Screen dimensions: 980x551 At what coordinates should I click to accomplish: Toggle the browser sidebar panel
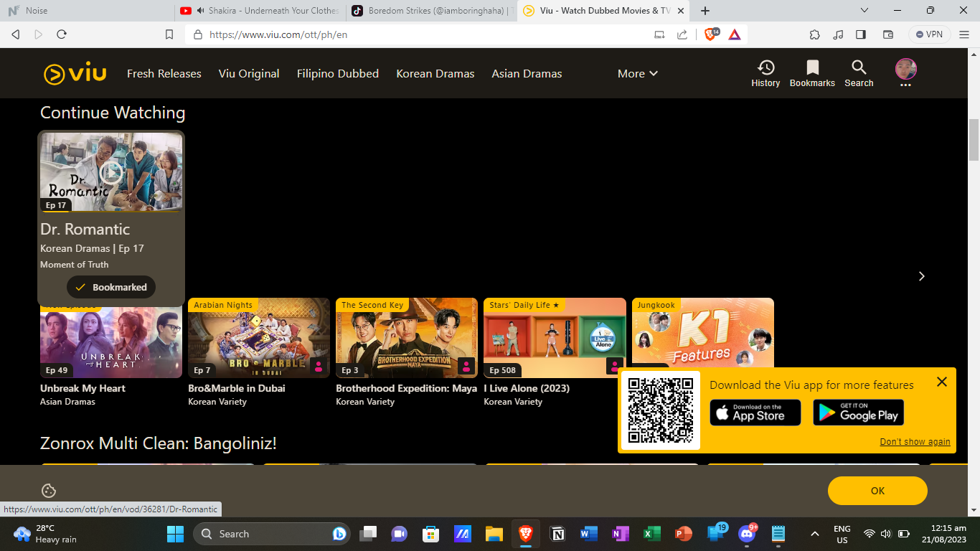tap(861, 34)
